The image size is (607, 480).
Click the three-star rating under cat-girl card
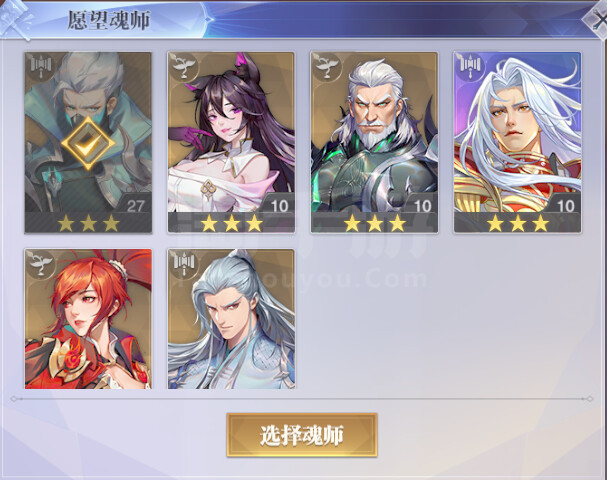[x=231, y=223]
